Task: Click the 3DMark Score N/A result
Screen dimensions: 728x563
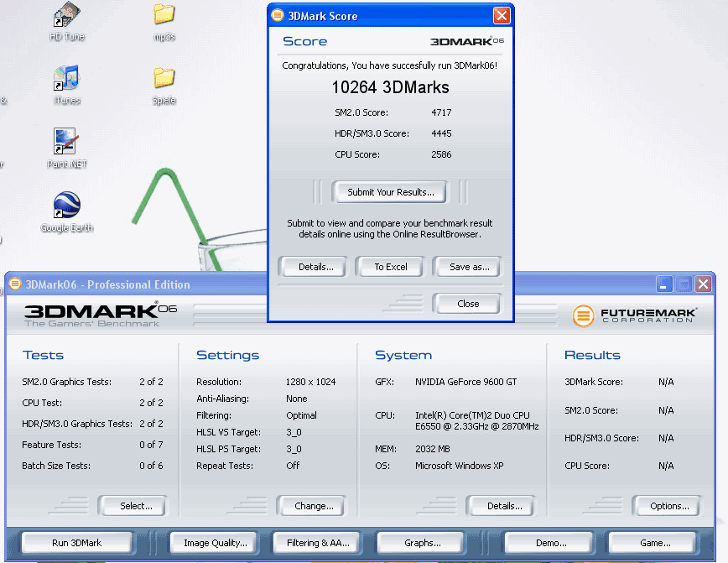Action: click(x=666, y=382)
